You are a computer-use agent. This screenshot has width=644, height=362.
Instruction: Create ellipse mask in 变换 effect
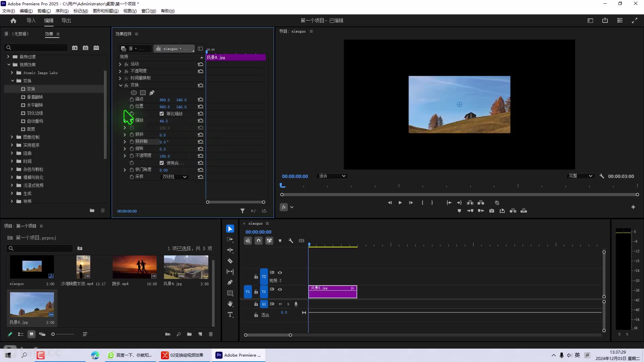click(x=134, y=93)
